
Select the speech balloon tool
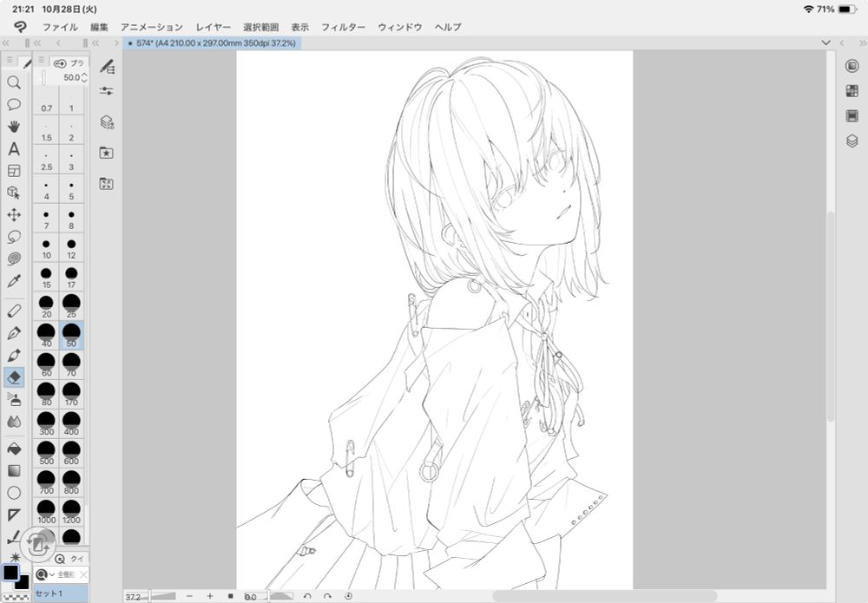coord(14,105)
